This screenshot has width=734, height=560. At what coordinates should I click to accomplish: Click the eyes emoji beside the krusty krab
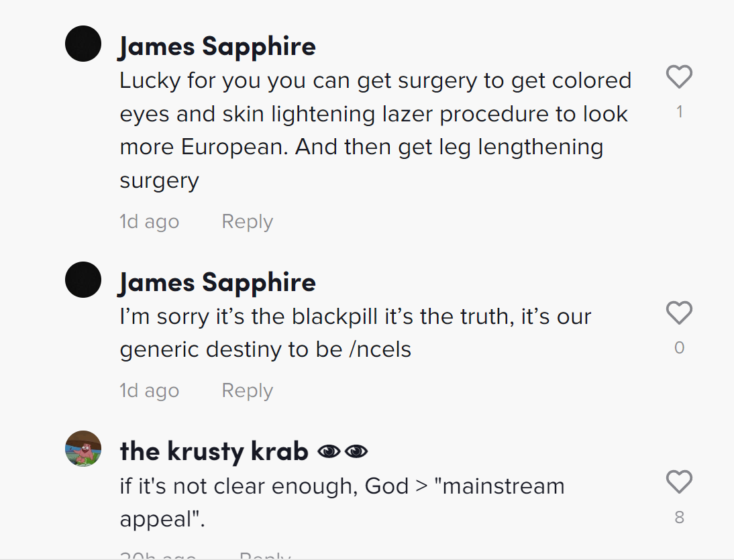342,452
